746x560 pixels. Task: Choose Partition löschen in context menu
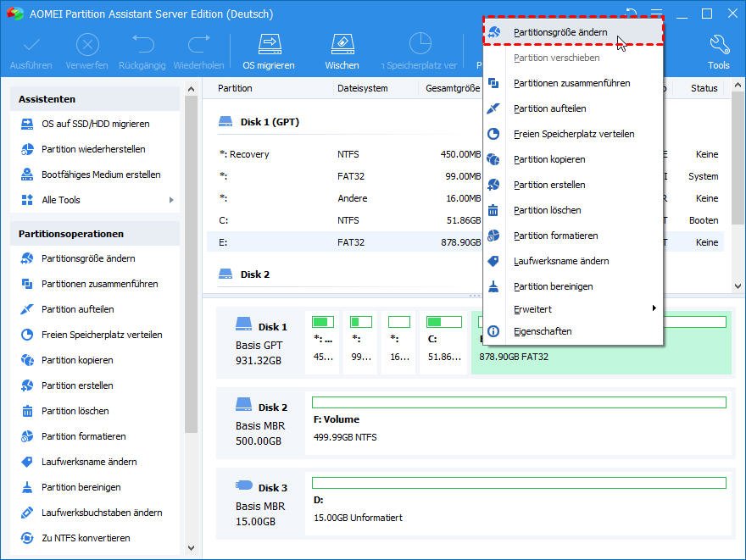573,210
